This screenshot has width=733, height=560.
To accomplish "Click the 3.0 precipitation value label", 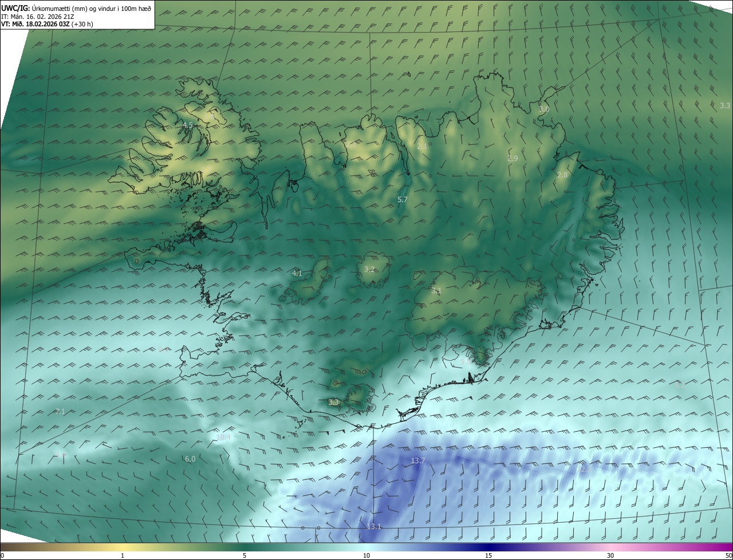I will [x=544, y=109].
